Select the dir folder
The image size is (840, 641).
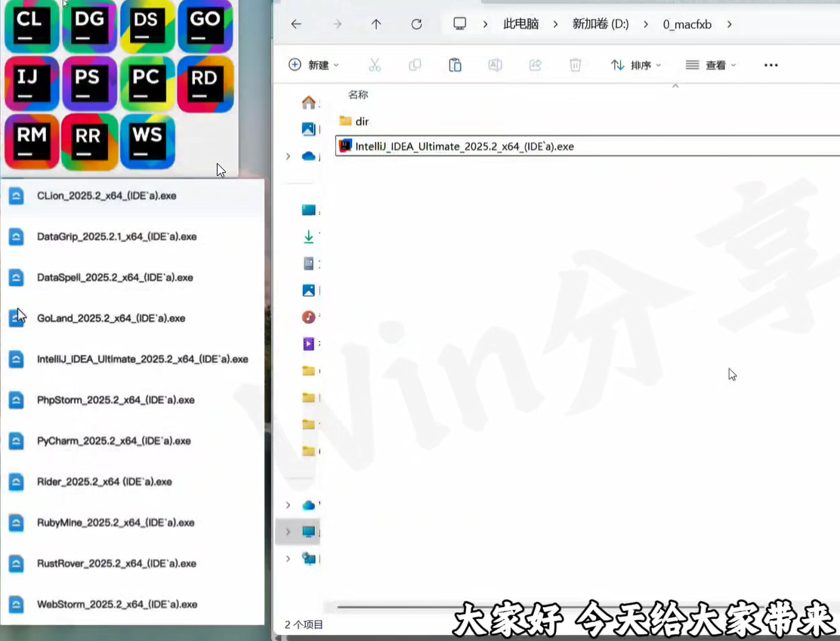[x=354, y=121]
